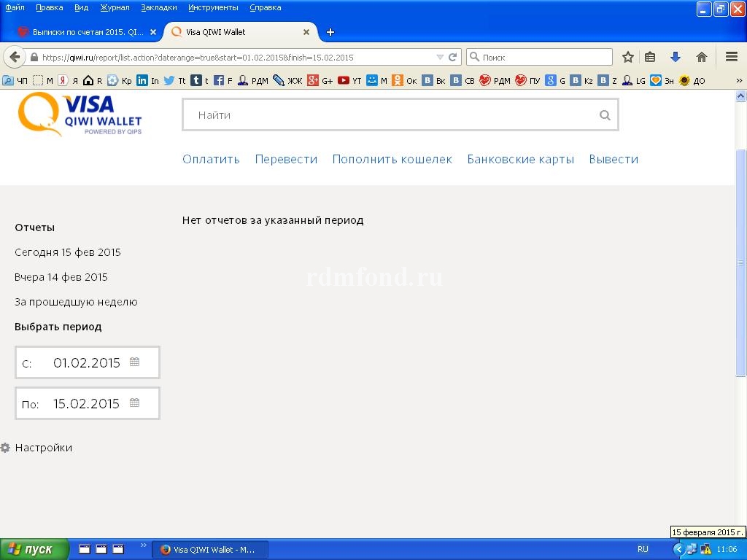
Task: Open the house-icon R bookmark
Action: coord(93,80)
